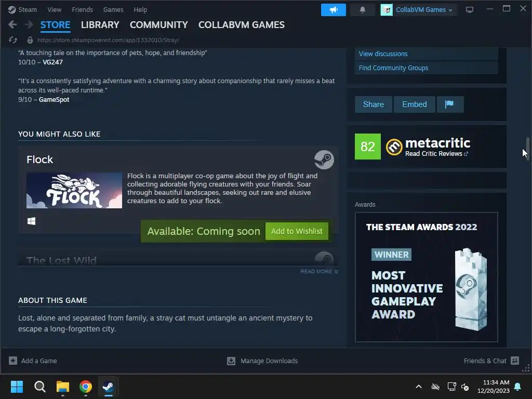Click the muted volume tray icon
This screenshot has width=532, height=399.
465,387
